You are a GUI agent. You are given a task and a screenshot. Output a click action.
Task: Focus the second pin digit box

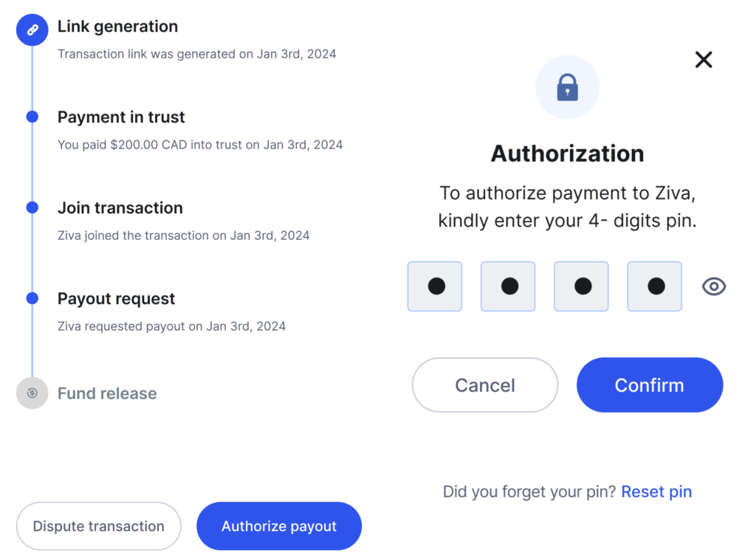pos(508,287)
